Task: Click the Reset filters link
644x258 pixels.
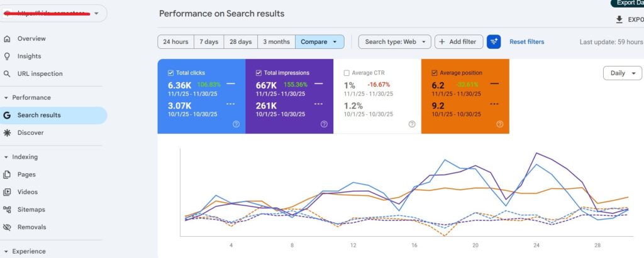Action: (x=526, y=42)
